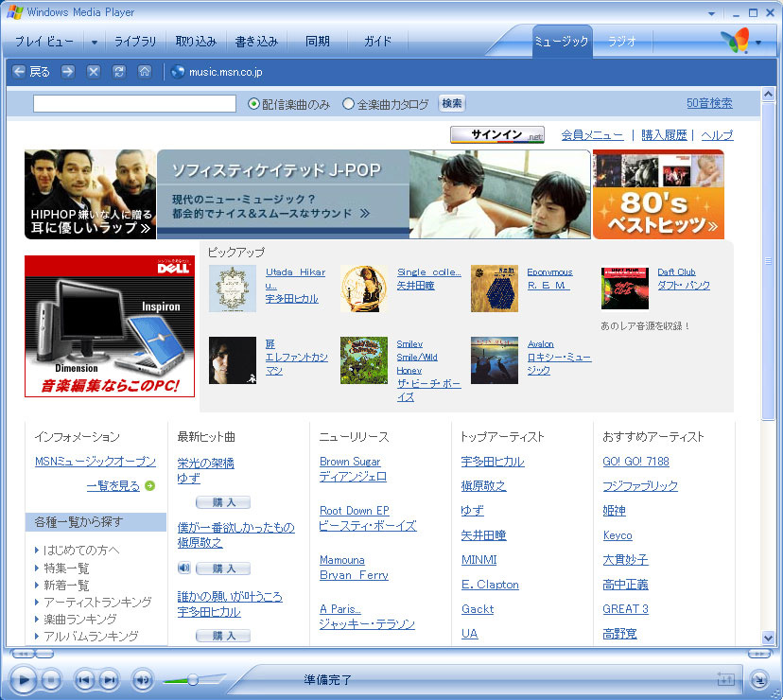Play sample with speaker icon under 槇原敬之

click(x=184, y=568)
